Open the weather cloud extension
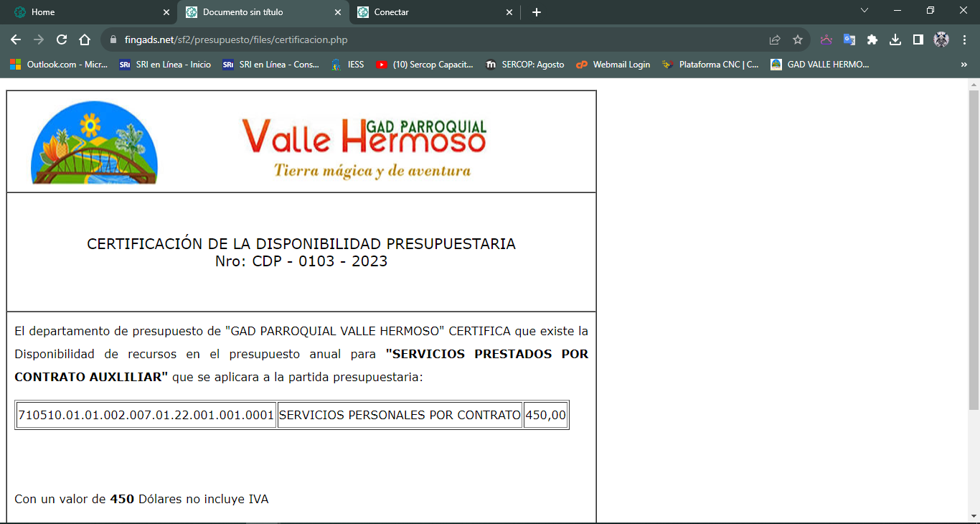Viewport: 980px width, 524px height. tap(826, 40)
